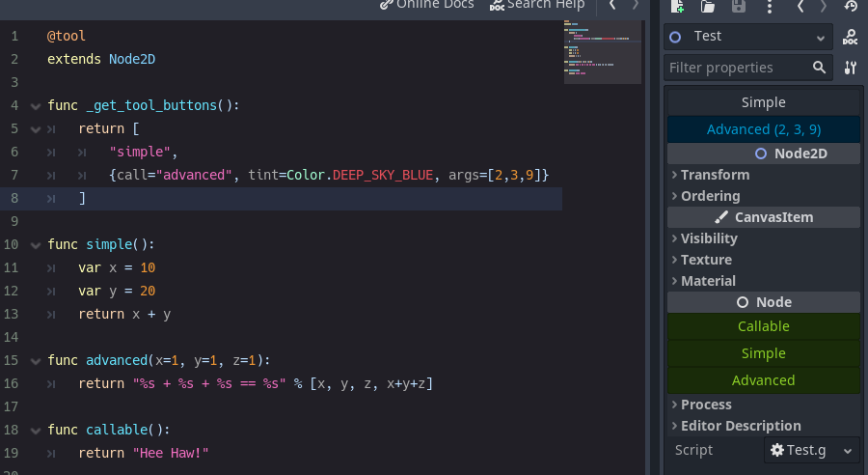The height and width of the screenshot is (475, 868).
Task: Open Inspector object history list icon
Action: [x=851, y=6]
